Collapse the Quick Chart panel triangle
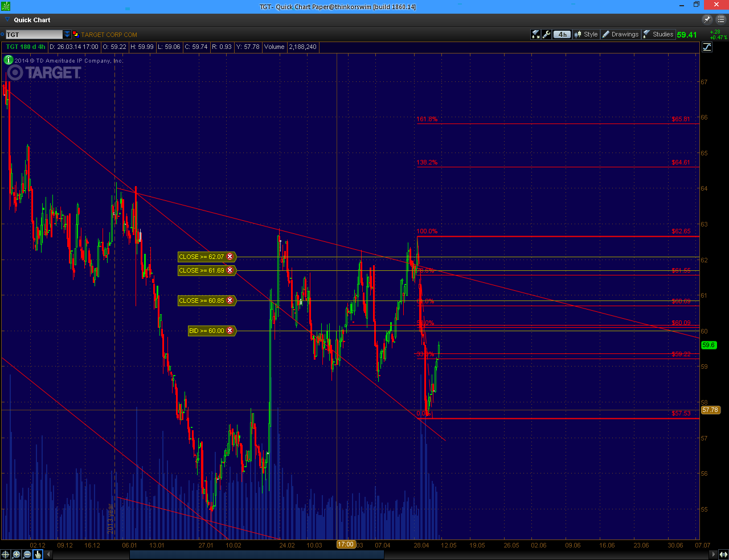729x560 pixels. (x=7, y=20)
